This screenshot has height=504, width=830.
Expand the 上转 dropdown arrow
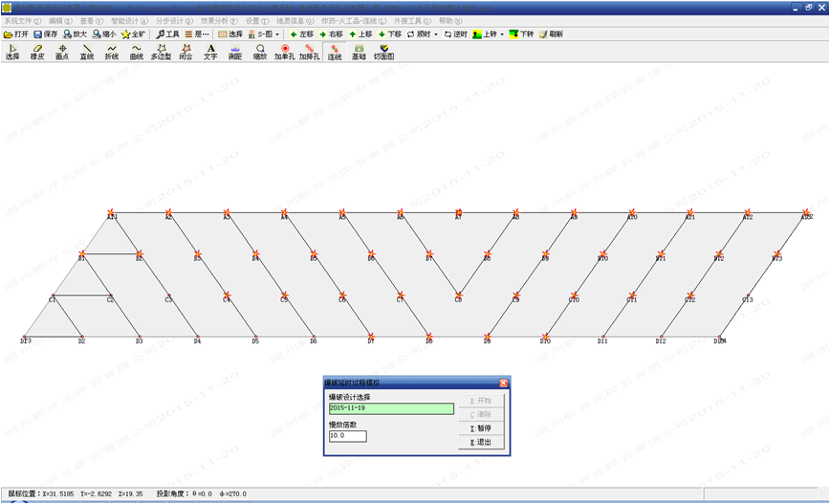coord(501,33)
